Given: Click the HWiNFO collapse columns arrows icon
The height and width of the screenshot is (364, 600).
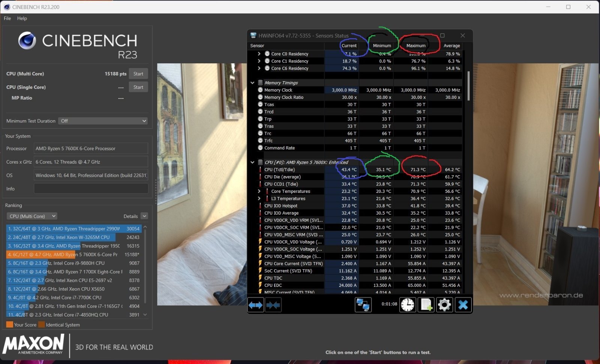Looking at the screenshot, I should [273, 305].
